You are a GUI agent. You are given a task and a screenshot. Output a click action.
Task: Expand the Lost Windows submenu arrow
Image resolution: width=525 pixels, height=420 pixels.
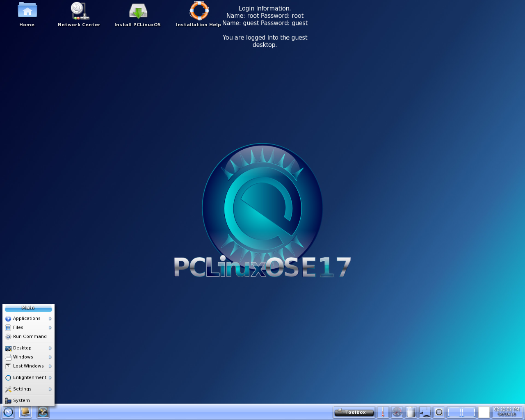[x=50, y=366]
